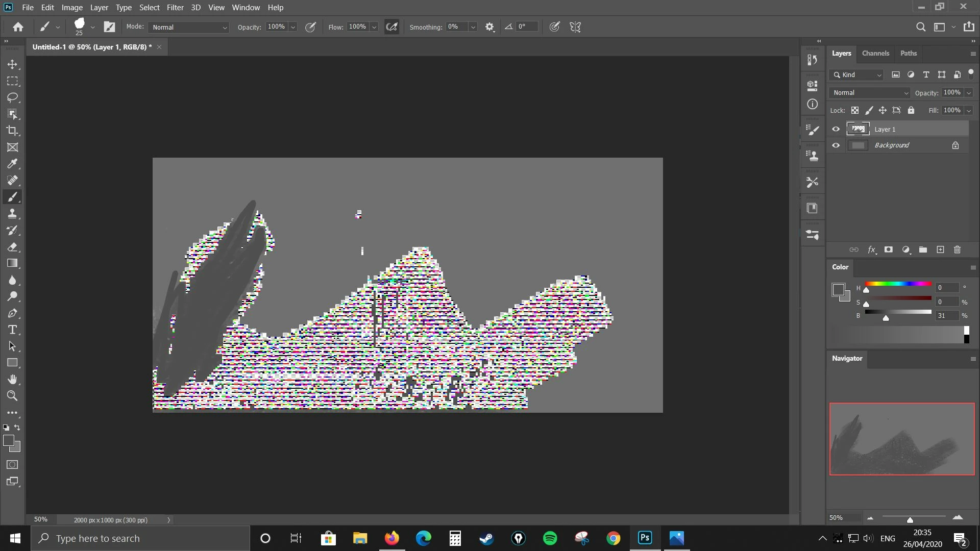
Task: Select the Clone Stamp tool
Action: [12, 214]
